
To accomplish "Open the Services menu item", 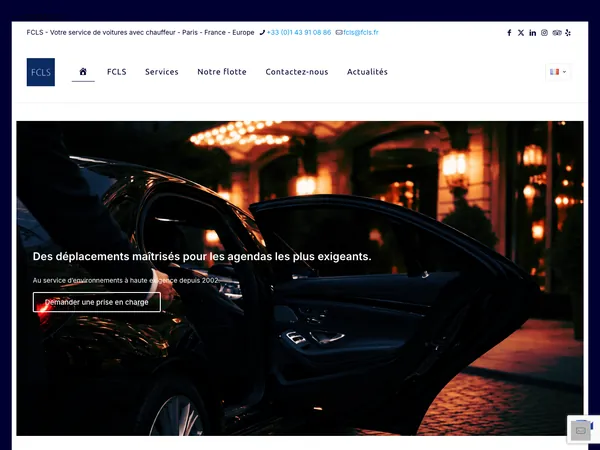I will click(161, 72).
